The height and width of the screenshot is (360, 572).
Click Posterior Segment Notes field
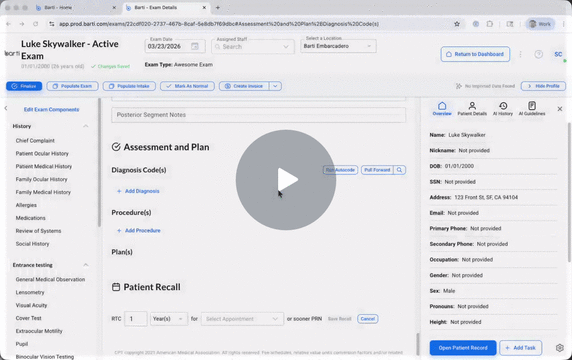click(258, 115)
